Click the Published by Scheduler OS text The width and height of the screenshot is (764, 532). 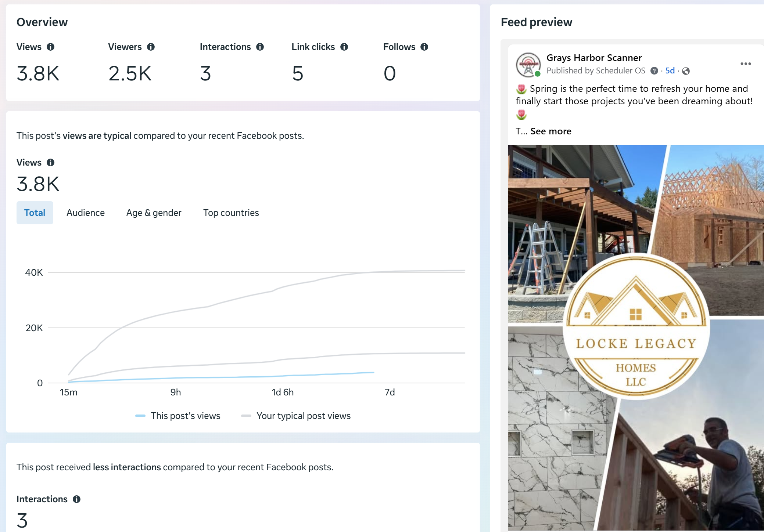click(596, 71)
